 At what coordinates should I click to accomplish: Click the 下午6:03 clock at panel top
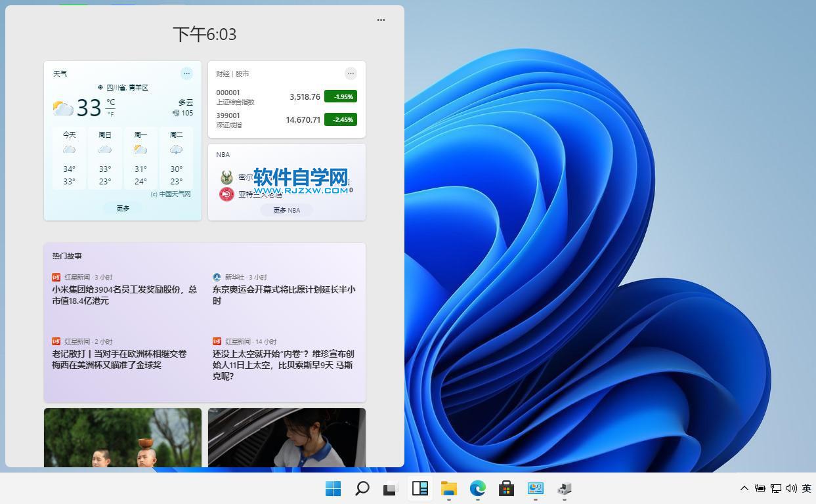tap(204, 34)
